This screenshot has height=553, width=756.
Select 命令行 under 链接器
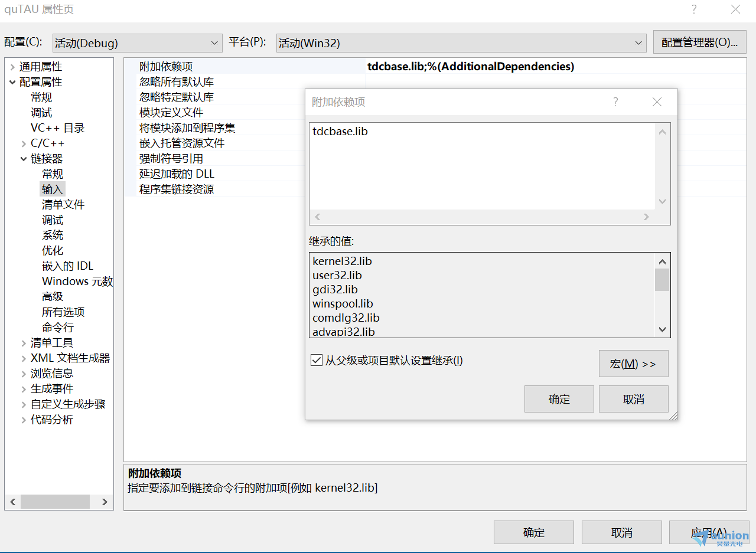pyautogui.click(x=58, y=328)
